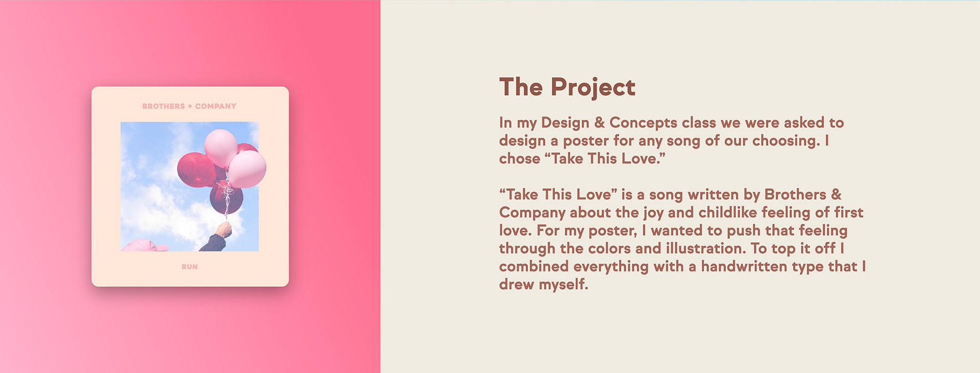
Task: Click the words "drew myself." ending the text
Action: (543, 285)
